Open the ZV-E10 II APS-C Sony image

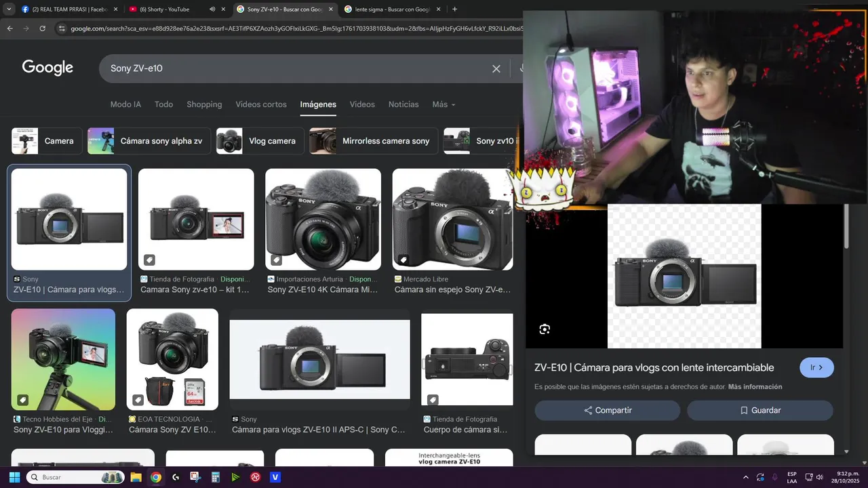(x=319, y=359)
